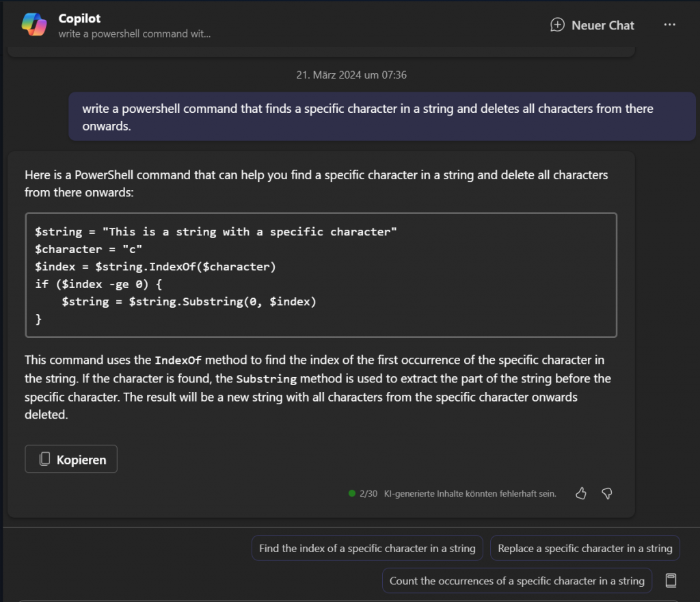Click the inline 'IndexOf' code term

click(178, 361)
